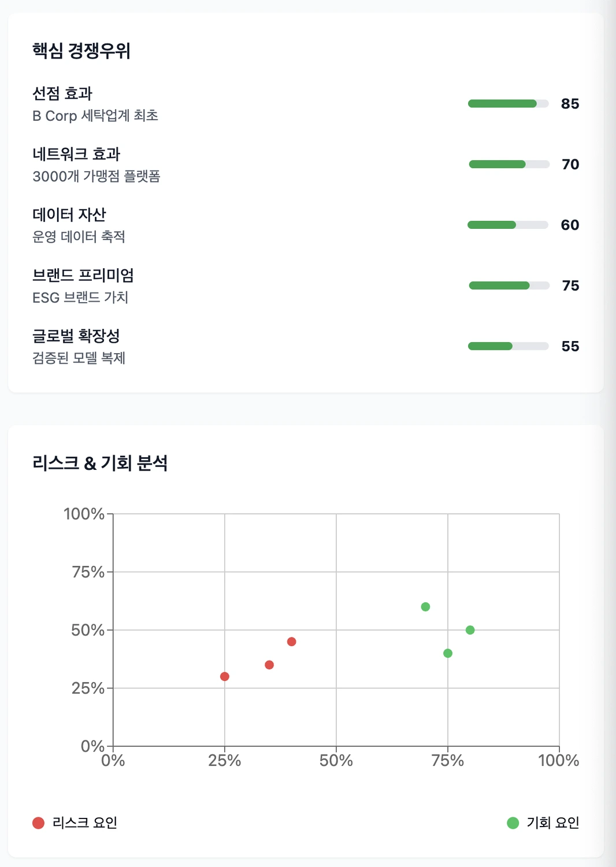
Task: Select the highest green point at 60%
Action: pos(425,607)
